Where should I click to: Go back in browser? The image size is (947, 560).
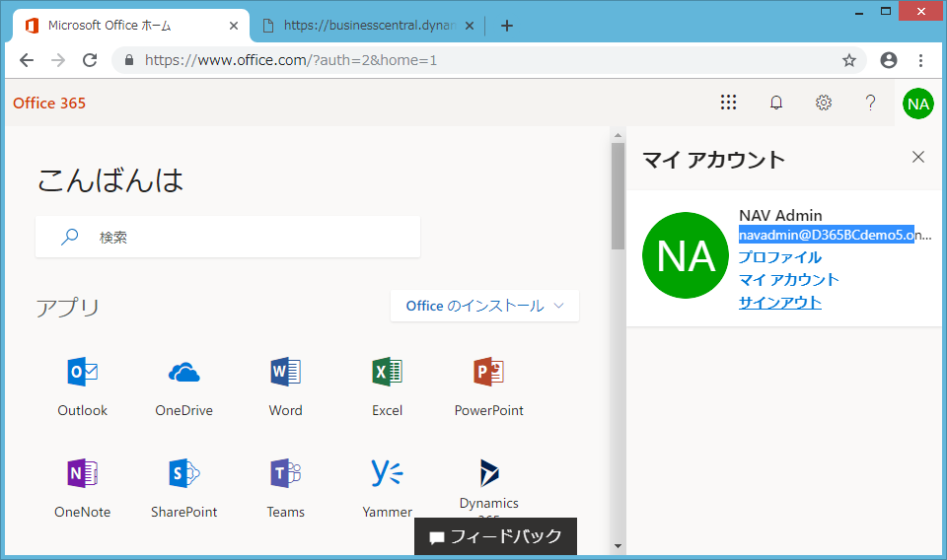tap(27, 60)
